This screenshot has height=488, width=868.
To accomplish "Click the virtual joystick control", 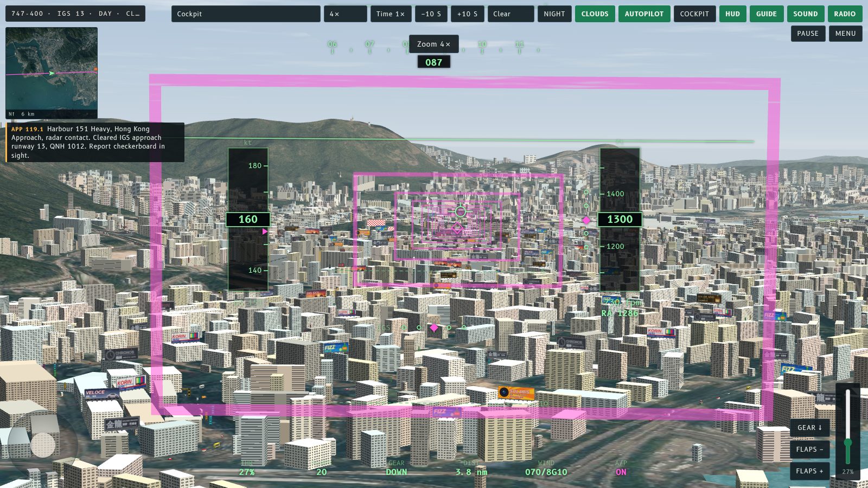I will point(43,445).
